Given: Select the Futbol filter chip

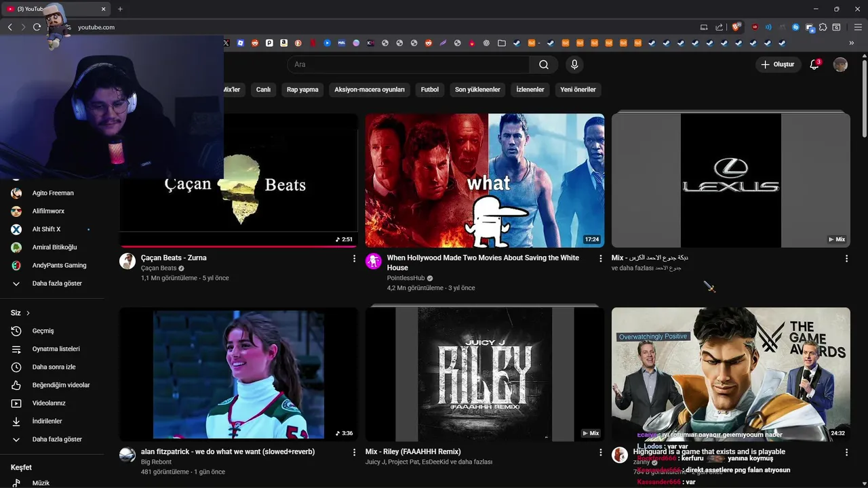Looking at the screenshot, I should point(430,89).
